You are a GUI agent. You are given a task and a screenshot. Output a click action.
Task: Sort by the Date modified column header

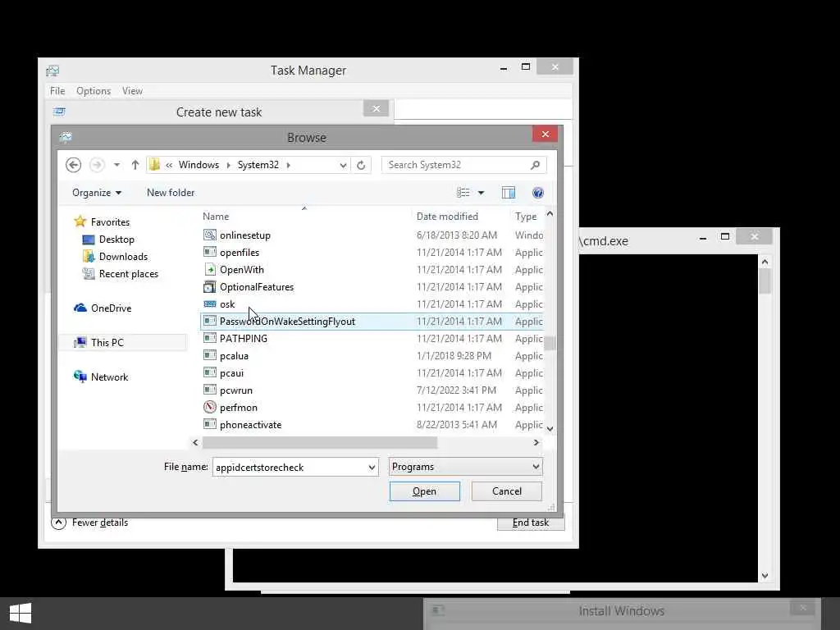[x=447, y=217]
